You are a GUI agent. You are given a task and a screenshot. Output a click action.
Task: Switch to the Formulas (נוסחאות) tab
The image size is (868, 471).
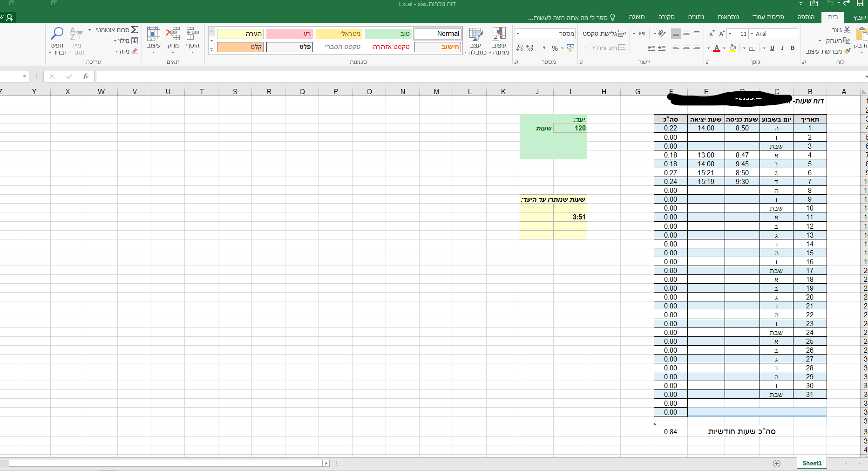[728, 17]
